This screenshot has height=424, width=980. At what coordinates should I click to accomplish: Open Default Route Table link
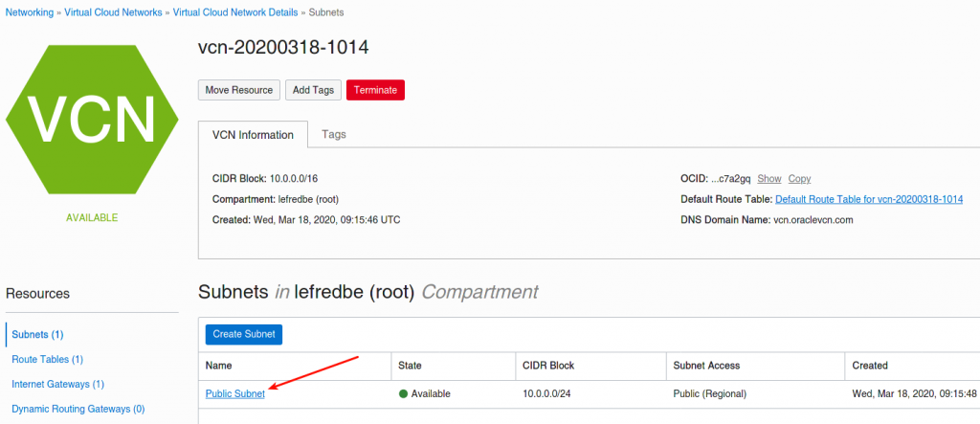coord(869,199)
